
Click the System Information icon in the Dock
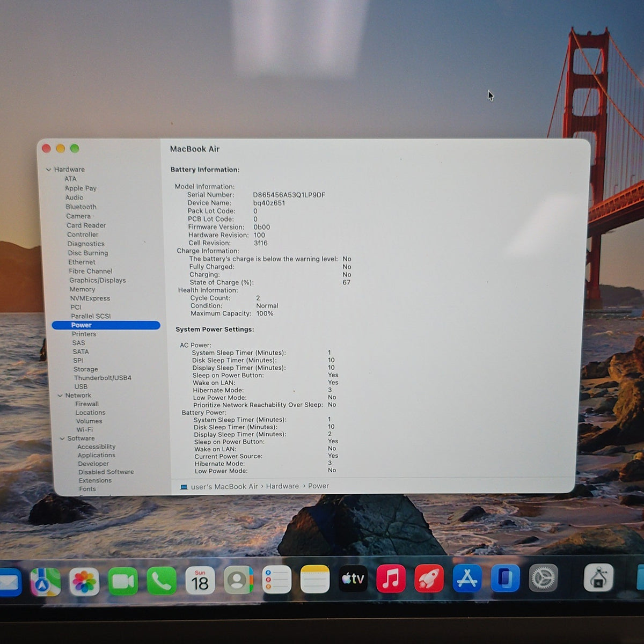point(598,577)
